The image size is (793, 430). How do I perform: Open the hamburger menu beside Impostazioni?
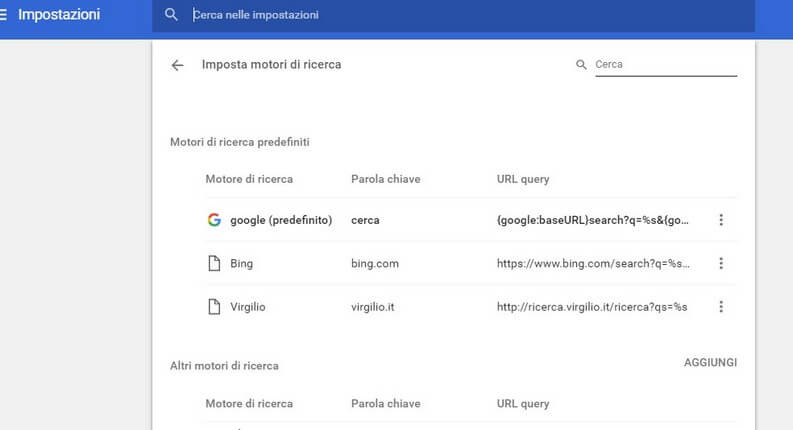[x=3, y=15]
